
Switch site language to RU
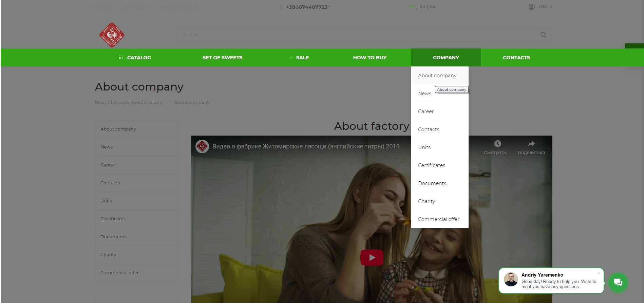tap(422, 7)
